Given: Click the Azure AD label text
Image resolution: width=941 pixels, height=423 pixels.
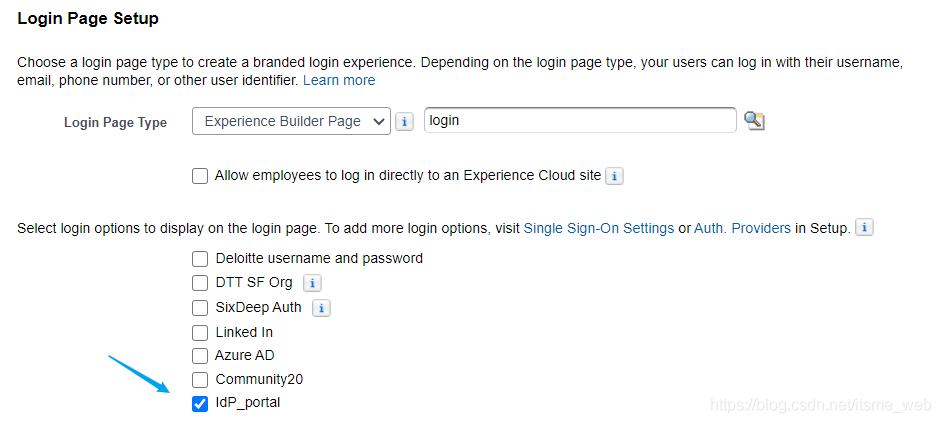Looking at the screenshot, I should coord(244,356).
